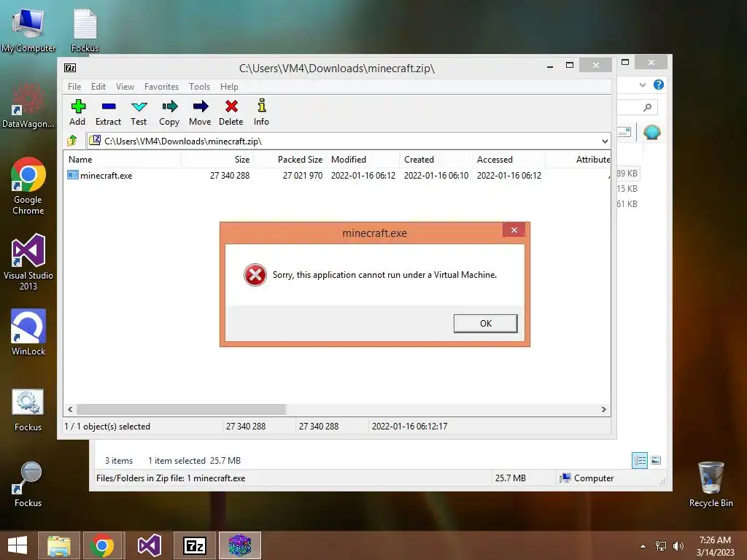Sort by Modified column header

363,160
